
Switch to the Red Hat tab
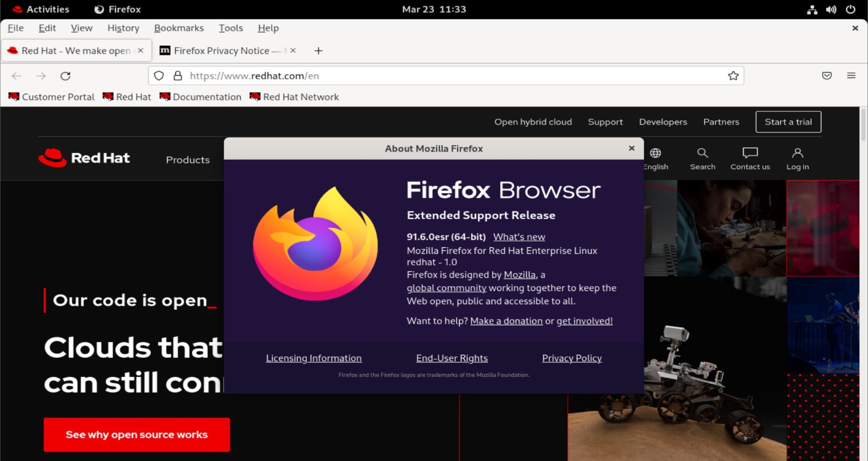pyautogui.click(x=76, y=51)
